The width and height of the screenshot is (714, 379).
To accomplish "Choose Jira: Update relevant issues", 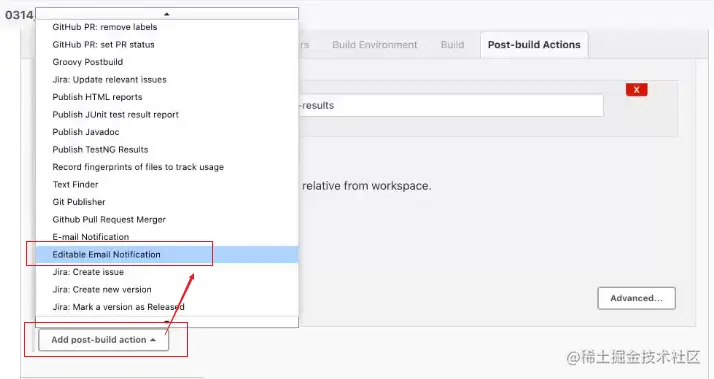I will pyautogui.click(x=167, y=80).
